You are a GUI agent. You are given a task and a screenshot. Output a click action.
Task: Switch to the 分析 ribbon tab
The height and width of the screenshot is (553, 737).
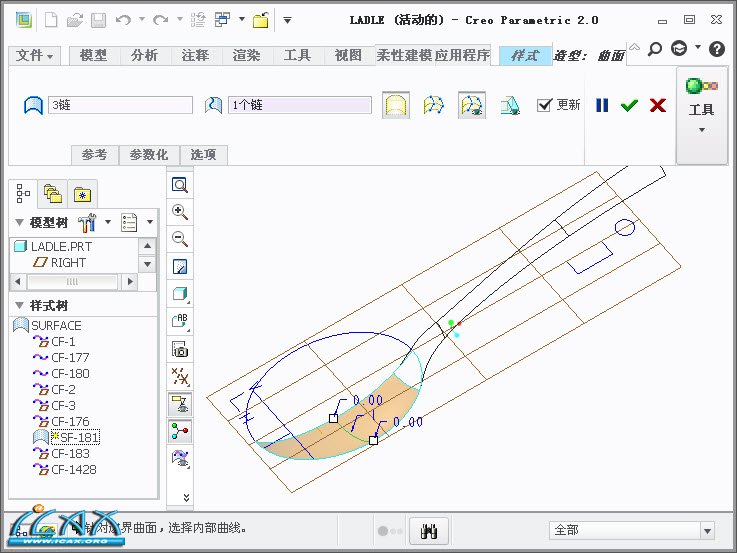pyautogui.click(x=144, y=56)
